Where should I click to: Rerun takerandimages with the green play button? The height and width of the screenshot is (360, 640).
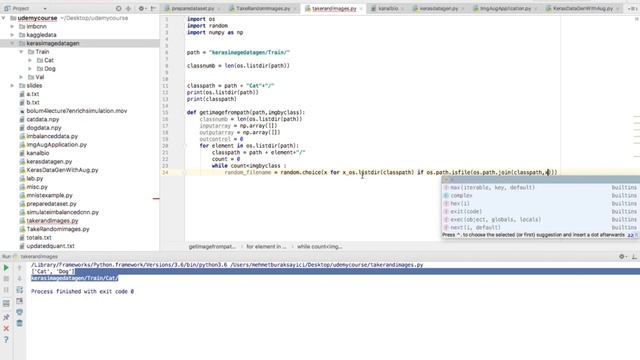[6, 268]
